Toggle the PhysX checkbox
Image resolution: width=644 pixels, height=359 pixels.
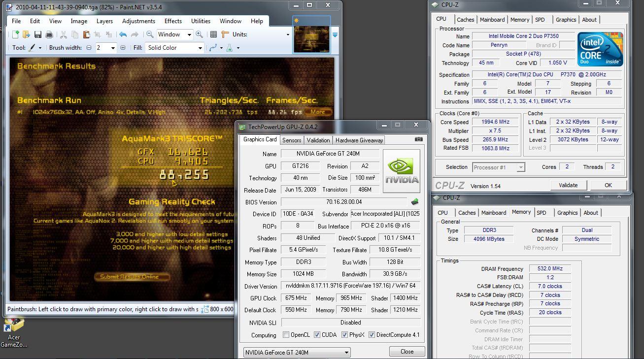[344, 335]
